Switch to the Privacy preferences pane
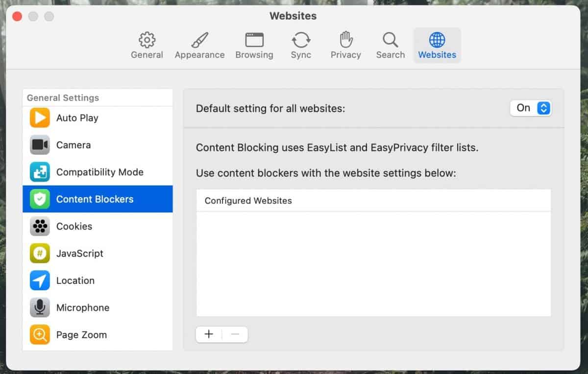Image resolution: width=588 pixels, height=374 pixels. click(x=345, y=44)
